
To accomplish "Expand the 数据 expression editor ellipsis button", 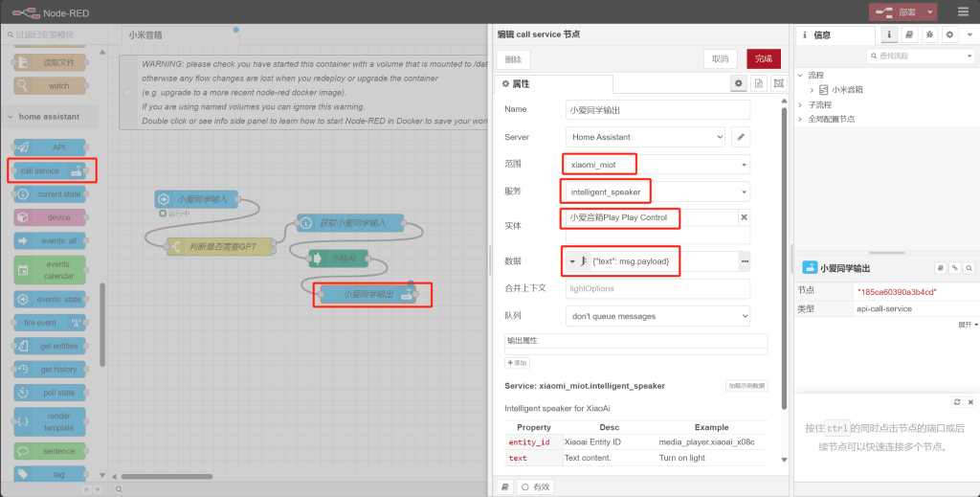I will (x=745, y=261).
